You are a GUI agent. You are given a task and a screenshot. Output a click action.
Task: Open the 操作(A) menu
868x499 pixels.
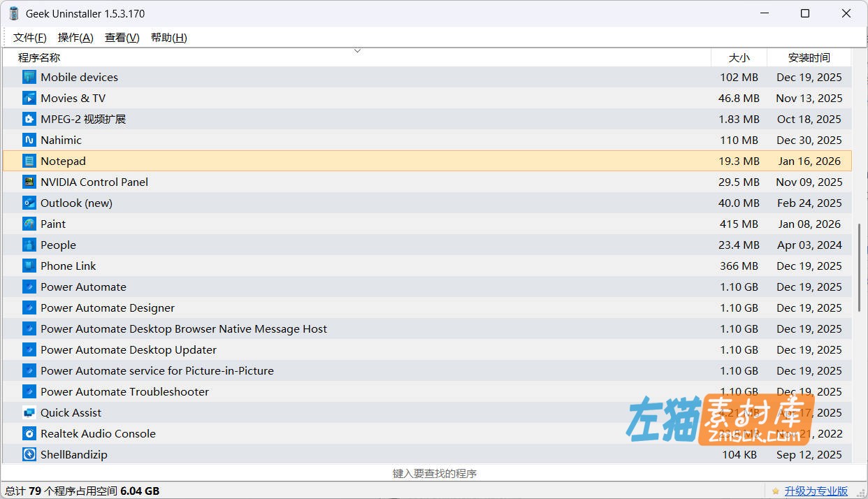coord(75,37)
